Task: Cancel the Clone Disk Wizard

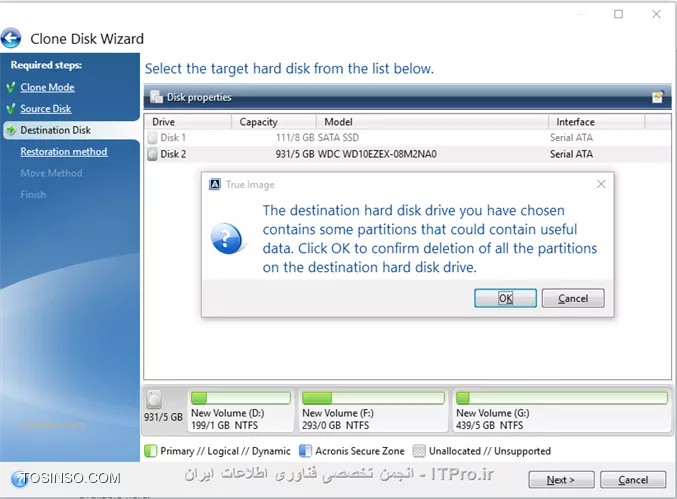Action: [633, 480]
